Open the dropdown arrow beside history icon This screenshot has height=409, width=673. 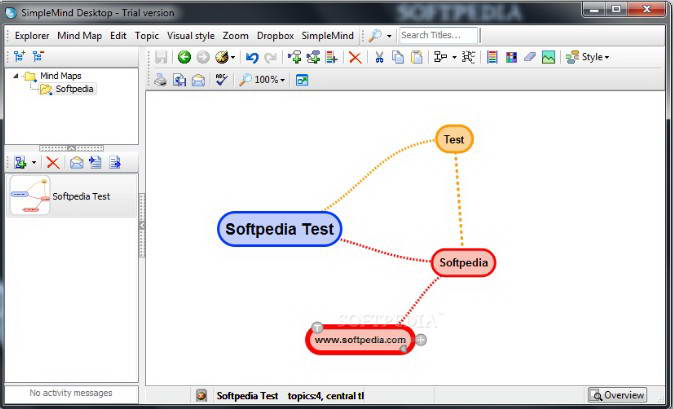[x=233, y=57]
